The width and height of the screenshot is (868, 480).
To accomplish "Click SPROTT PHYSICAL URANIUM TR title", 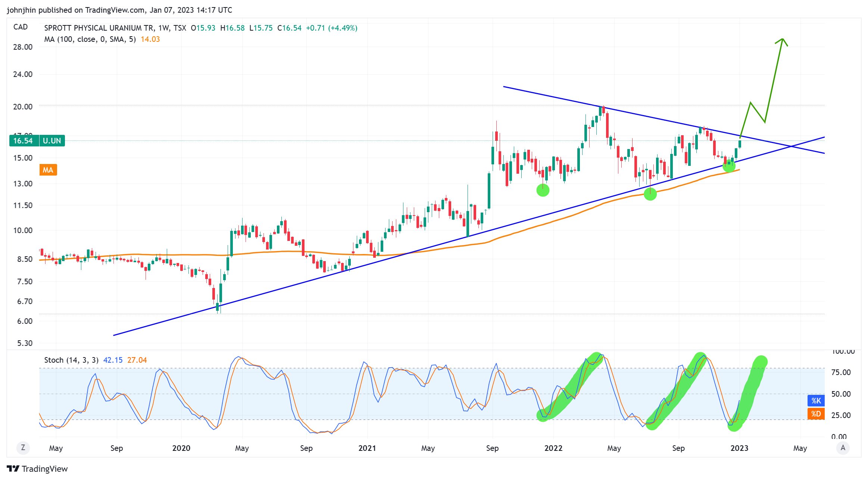I will 99,28.
